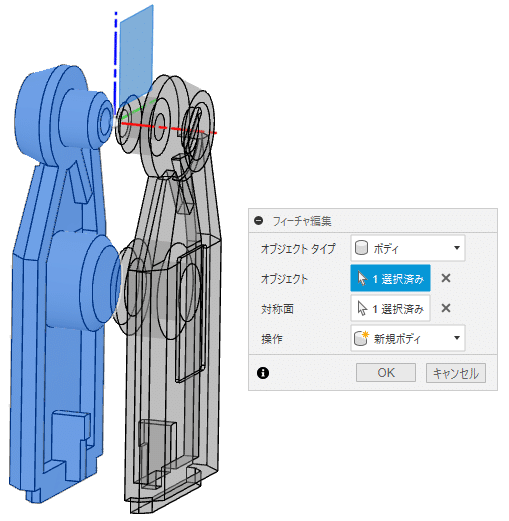Show info via the black info icon

263,373
